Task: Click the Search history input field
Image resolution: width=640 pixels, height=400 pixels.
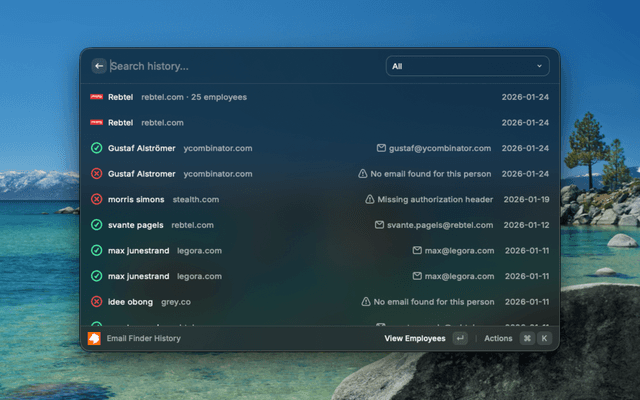Action: point(240,66)
